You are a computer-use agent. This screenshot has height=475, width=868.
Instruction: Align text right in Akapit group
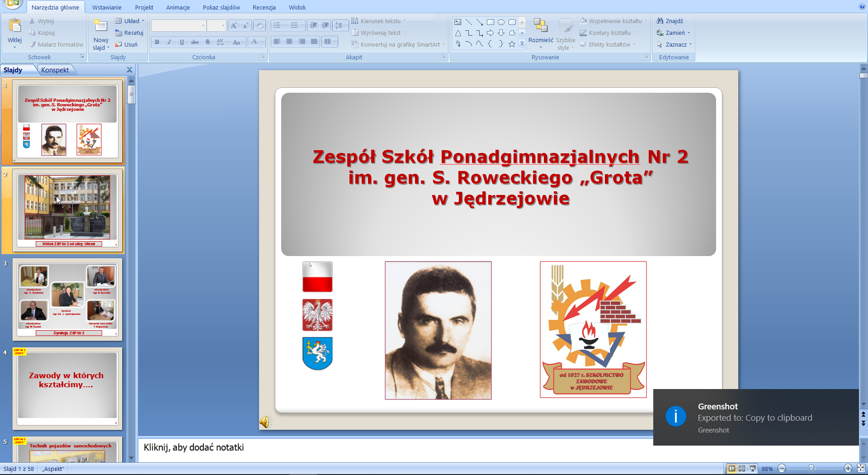[302, 42]
